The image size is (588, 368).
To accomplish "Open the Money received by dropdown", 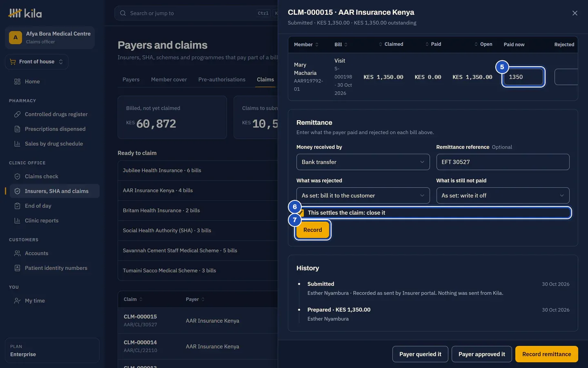I will pos(363,162).
